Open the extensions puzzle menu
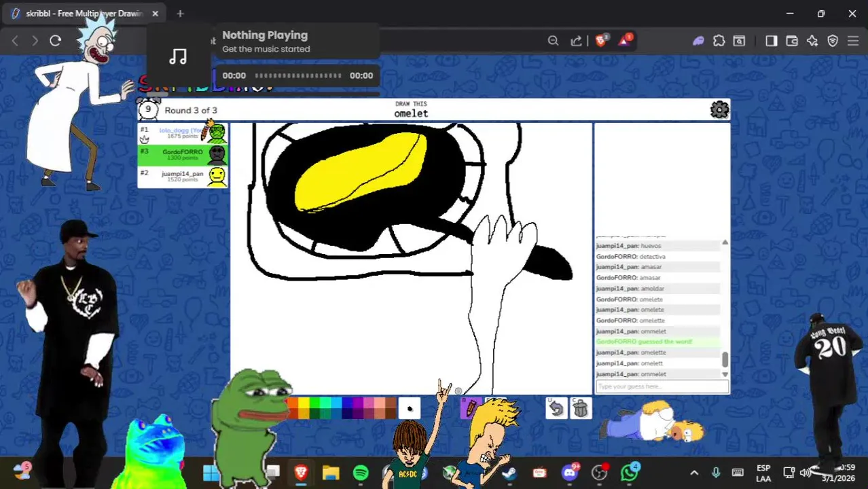Viewport: 868px width, 489px height. tap(719, 41)
